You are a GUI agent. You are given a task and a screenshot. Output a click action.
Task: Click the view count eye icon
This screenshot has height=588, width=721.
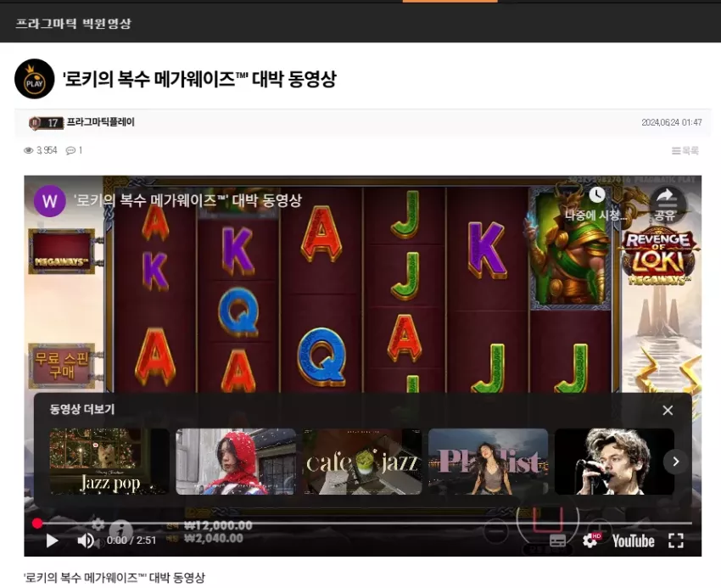tap(29, 150)
